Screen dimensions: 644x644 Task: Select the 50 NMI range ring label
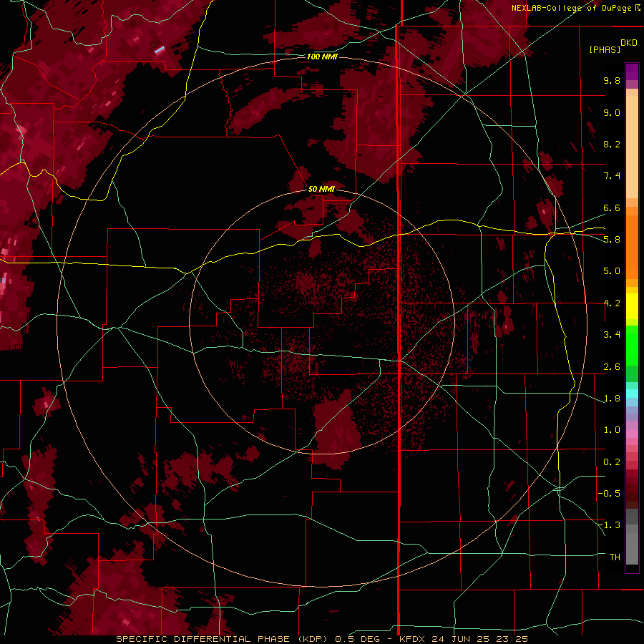pos(321,189)
